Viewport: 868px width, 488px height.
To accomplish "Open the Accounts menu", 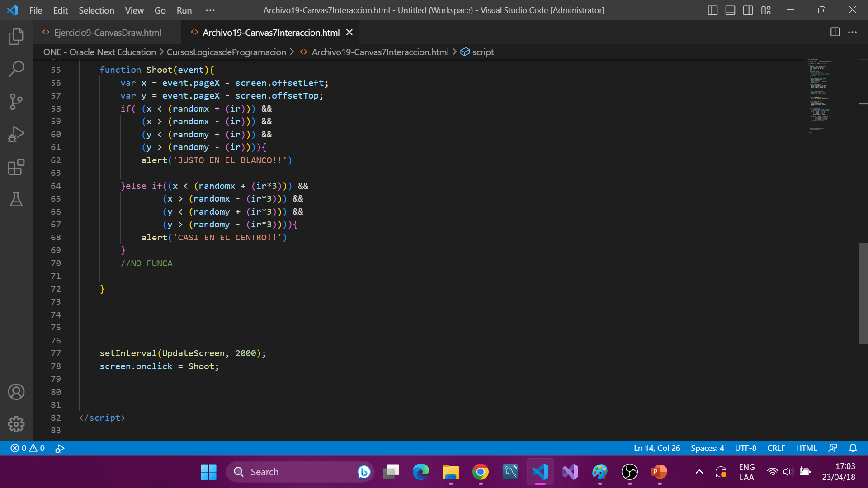I will click(16, 392).
